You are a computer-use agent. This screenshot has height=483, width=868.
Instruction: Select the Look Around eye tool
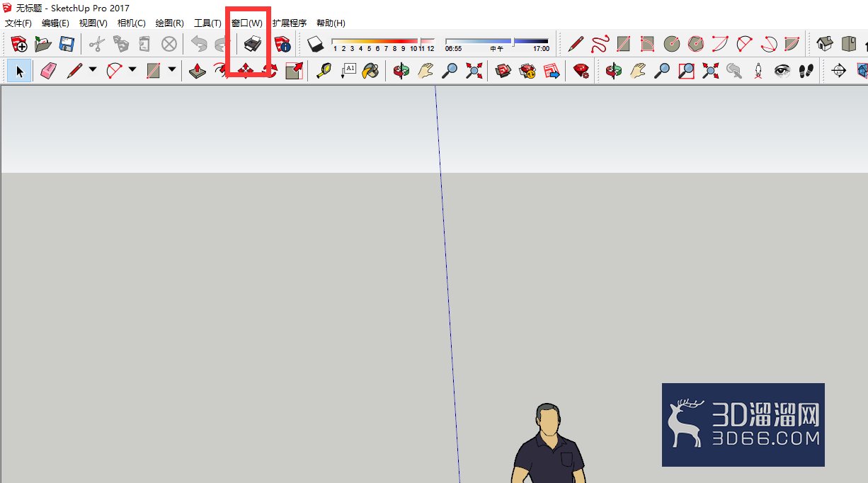[782, 71]
